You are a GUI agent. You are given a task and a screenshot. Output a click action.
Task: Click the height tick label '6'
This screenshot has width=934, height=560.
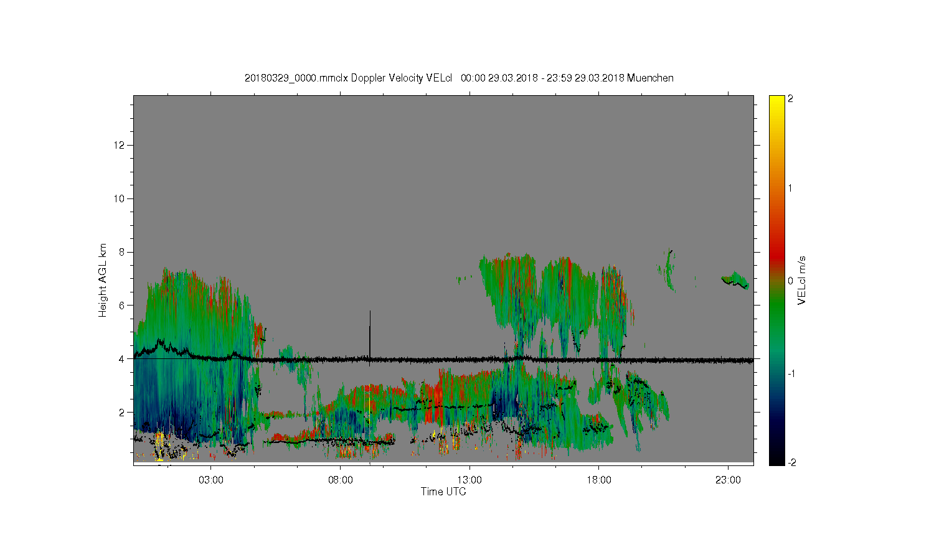click(x=123, y=306)
